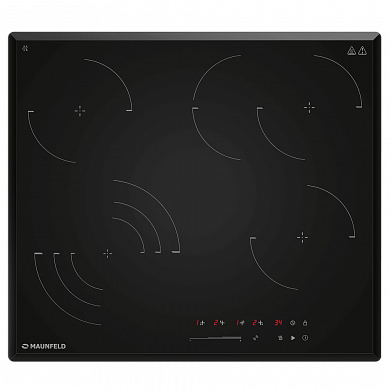Viewport: 390px width, 390px height.
Task: Click the center cross of bottom-right burner
Action: pyautogui.click(x=302, y=237)
